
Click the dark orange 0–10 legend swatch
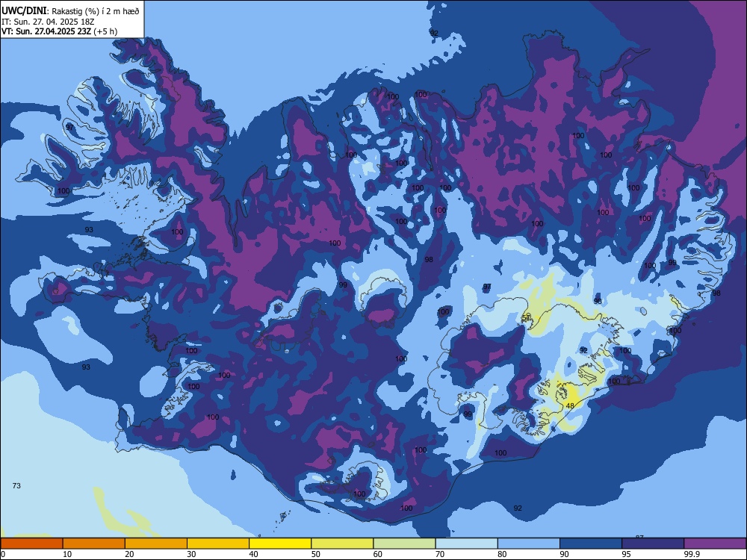[x=31, y=544]
